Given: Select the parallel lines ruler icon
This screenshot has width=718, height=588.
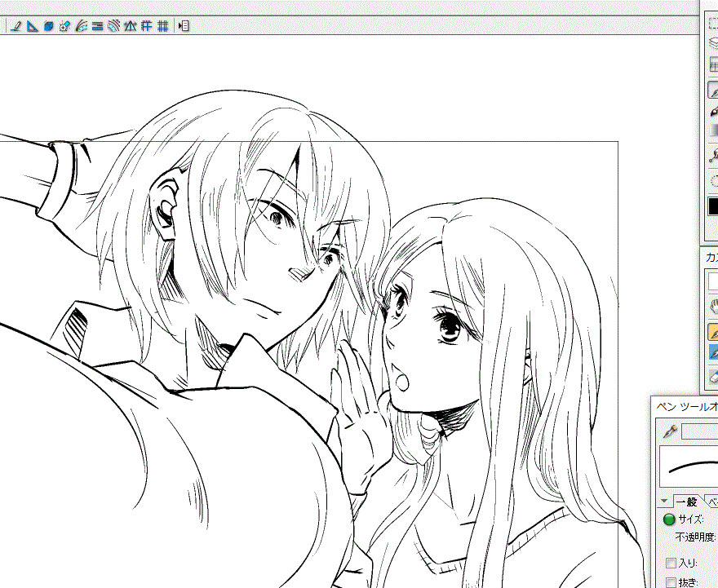Looking at the screenshot, I should (97, 26).
